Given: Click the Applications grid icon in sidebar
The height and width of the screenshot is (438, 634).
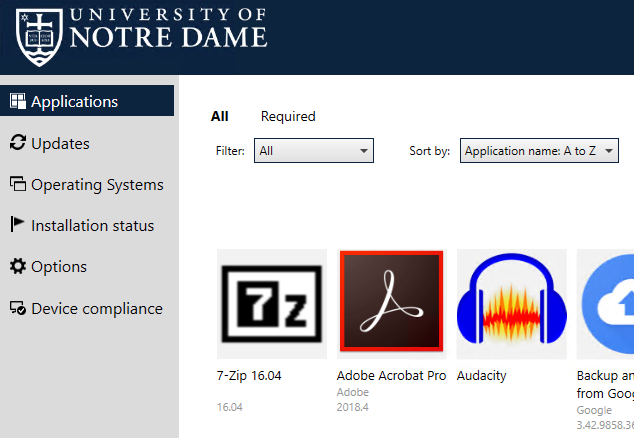Looking at the screenshot, I should tap(17, 101).
